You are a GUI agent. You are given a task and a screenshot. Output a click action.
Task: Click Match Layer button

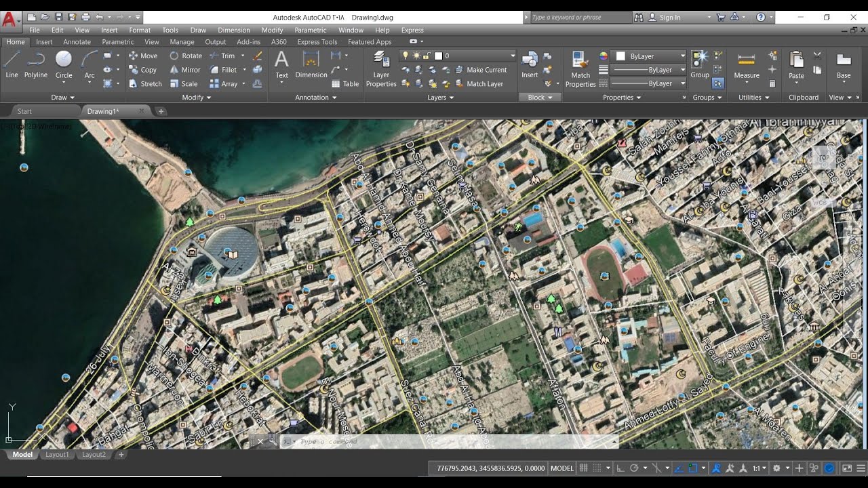click(x=479, y=84)
